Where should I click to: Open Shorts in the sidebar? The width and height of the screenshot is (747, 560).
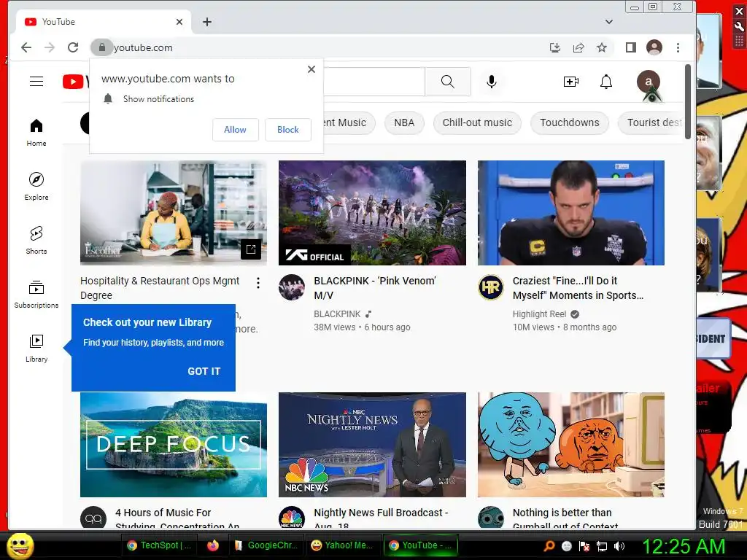coord(36,240)
